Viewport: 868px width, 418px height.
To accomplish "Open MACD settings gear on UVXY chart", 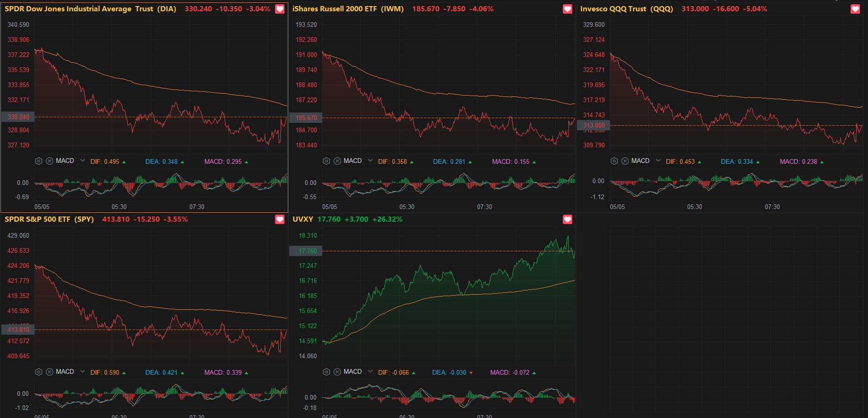I will [x=326, y=372].
